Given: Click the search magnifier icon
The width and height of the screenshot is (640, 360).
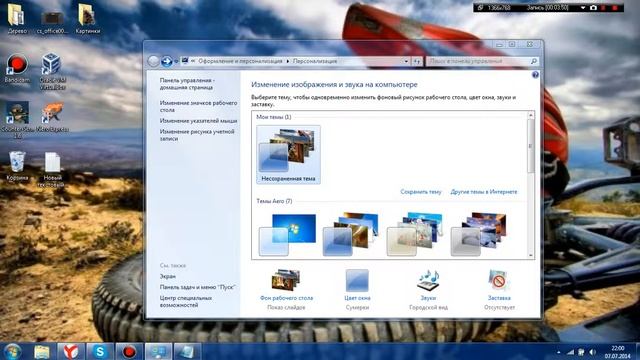Looking at the screenshot, I should point(533,61).
